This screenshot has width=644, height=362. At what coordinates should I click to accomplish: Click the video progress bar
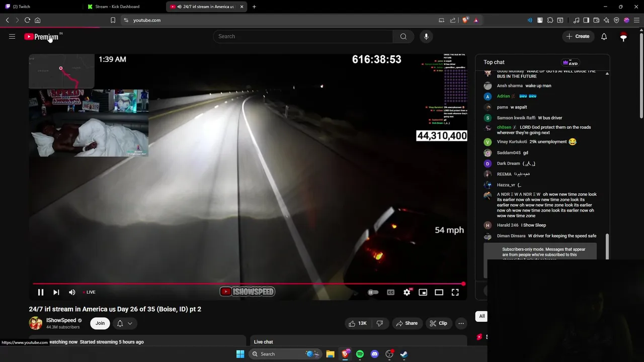248,284
